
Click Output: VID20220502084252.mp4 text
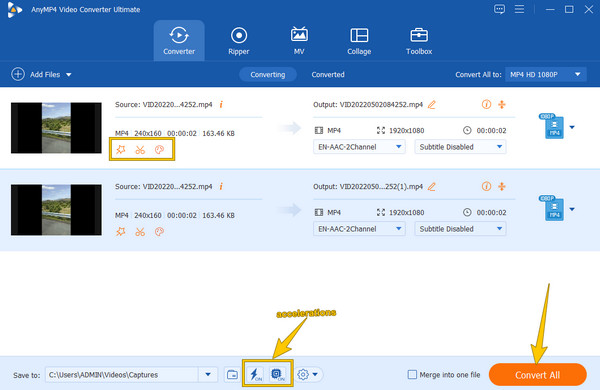(x=368, y=104)
